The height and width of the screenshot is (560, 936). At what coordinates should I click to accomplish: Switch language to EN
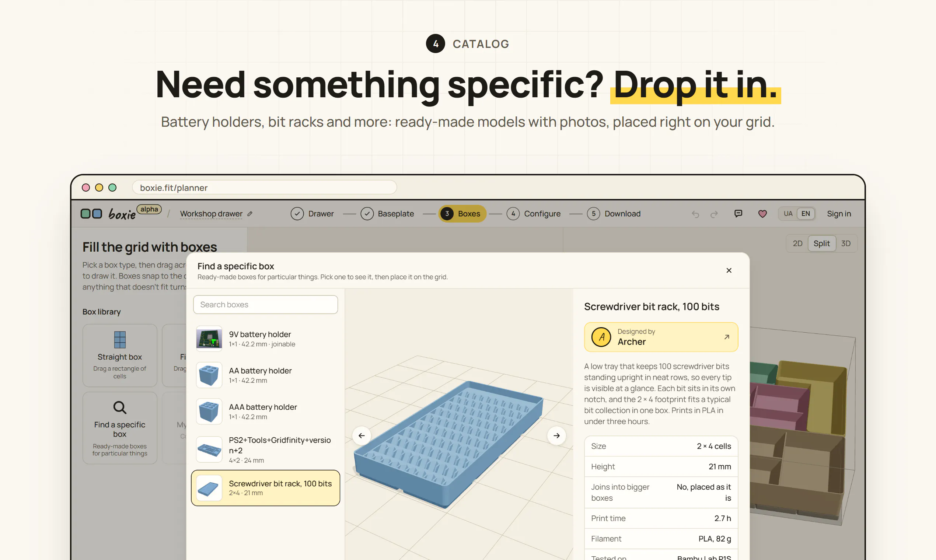[x=806, y=214]
